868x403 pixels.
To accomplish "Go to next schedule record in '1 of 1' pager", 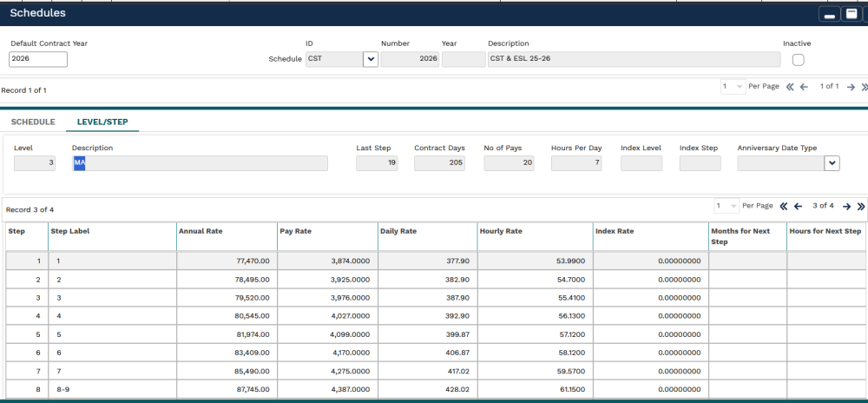I will pyautogui.click(x=851, y=87).
